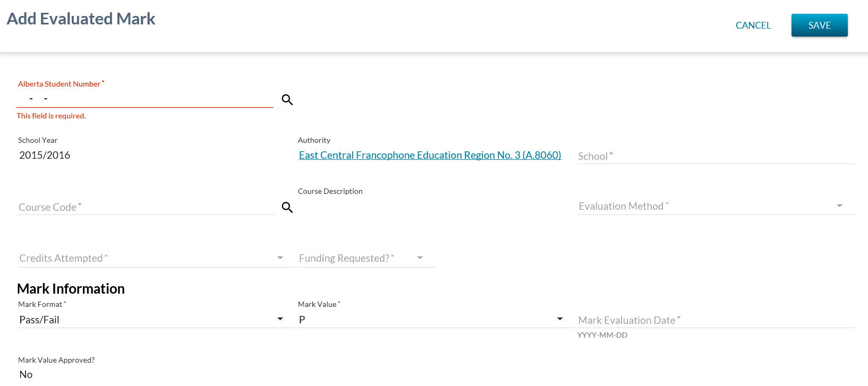Click the Mark Information section heading
Image resolution: width=868 pixels, height=386 pixels.
pyautogui.click(x=71, y=289)
